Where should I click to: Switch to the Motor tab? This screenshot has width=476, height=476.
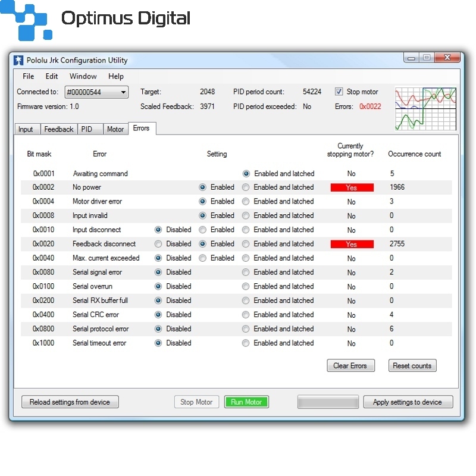pos(115,129)
